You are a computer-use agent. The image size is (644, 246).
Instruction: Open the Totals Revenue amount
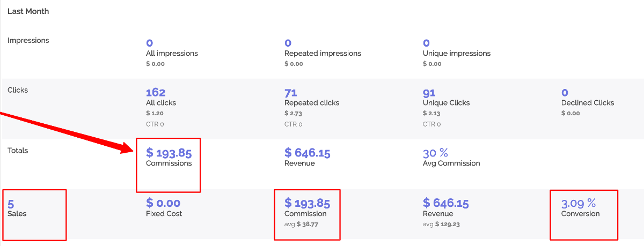pos(308,153)
